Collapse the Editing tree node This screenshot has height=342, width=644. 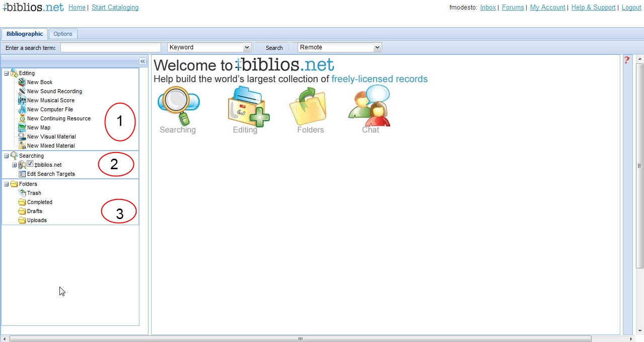(7, 74)
